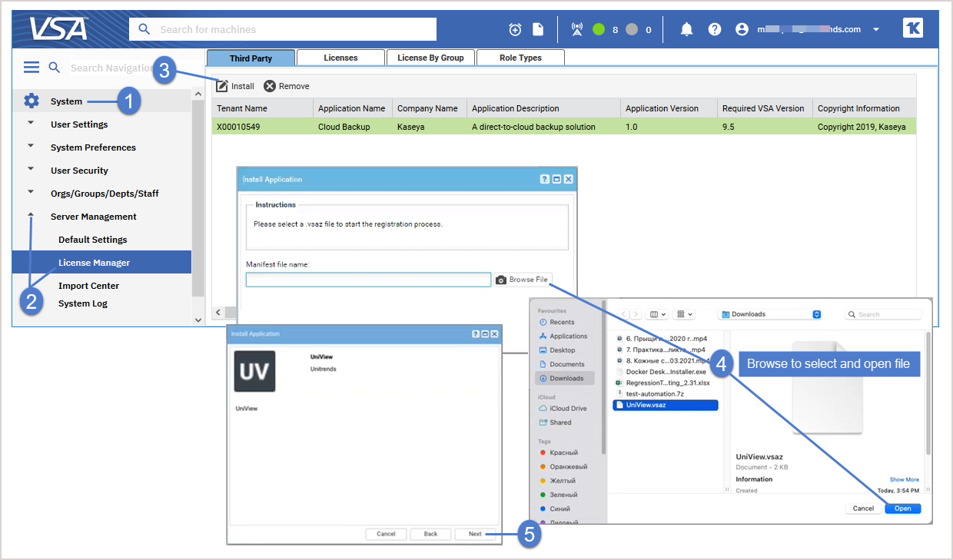Click the green online agents indicator
Image resolution: width=953 pixels, height=560 pixels.
(x=599, y=29)
